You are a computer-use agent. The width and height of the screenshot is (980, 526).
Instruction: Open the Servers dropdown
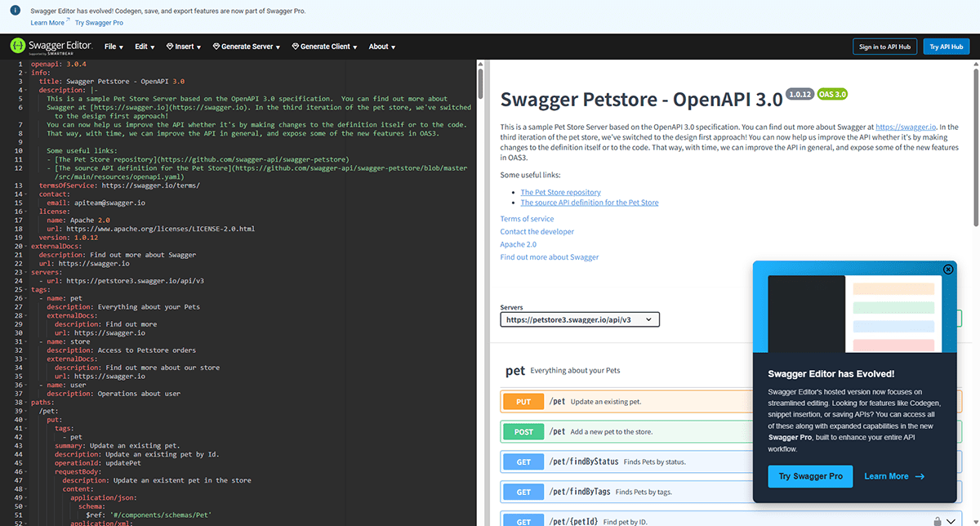click(580, 319)
